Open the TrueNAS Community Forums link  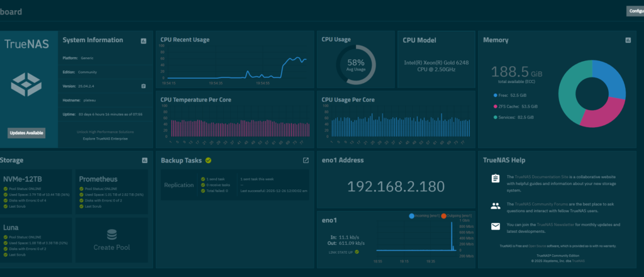543,203
